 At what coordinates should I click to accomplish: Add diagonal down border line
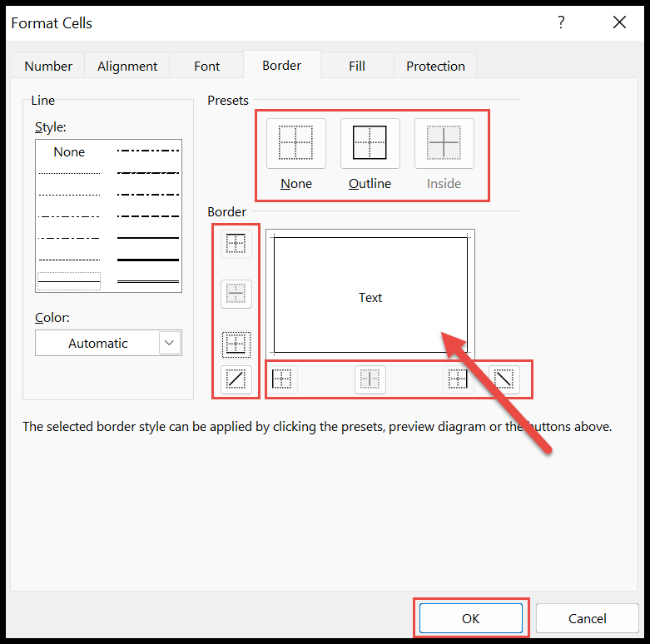pos(504,379)
